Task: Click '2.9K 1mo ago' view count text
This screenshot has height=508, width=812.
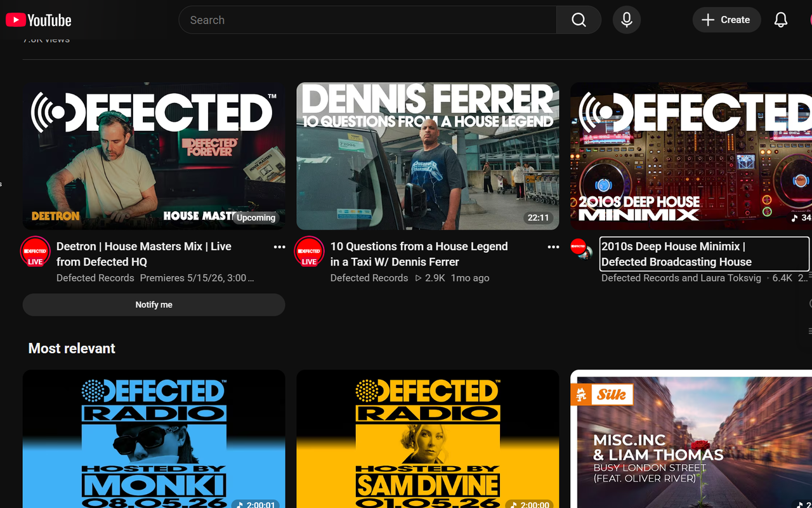Action: (x=452, y=278)
